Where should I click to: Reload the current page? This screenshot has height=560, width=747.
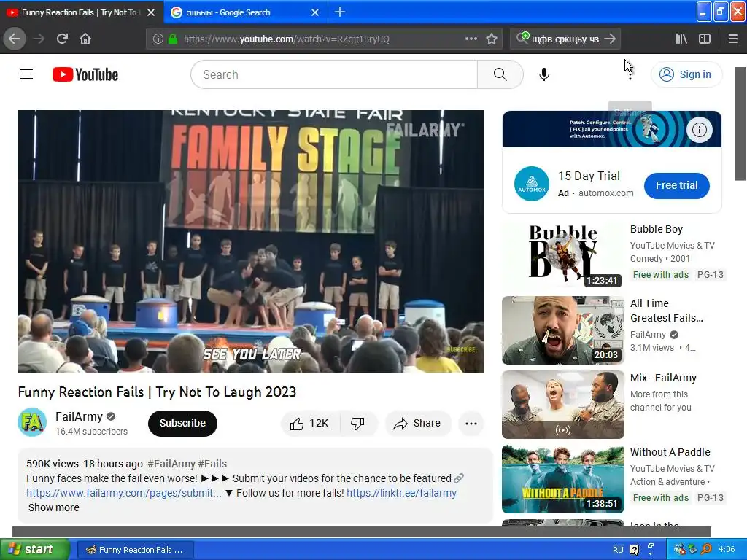click(x=62, y=39)
